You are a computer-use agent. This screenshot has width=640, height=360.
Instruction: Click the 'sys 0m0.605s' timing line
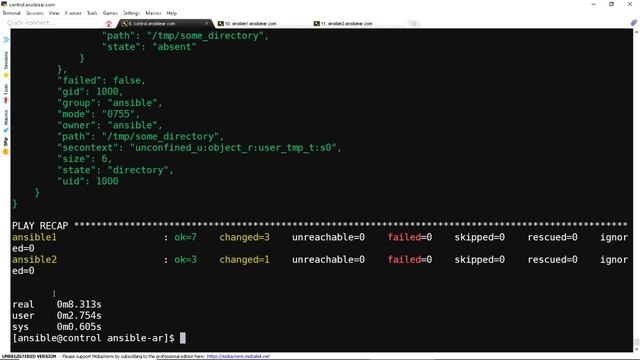[57, 327]
